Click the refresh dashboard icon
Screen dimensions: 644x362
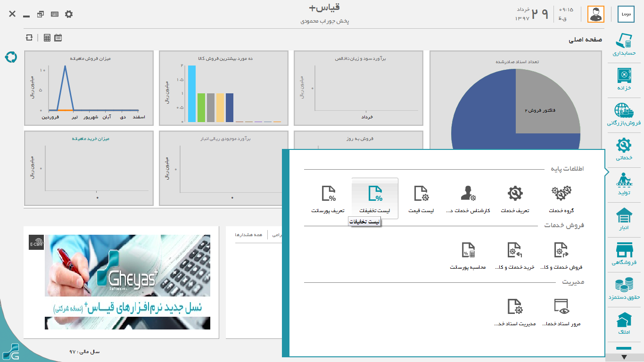30,38
